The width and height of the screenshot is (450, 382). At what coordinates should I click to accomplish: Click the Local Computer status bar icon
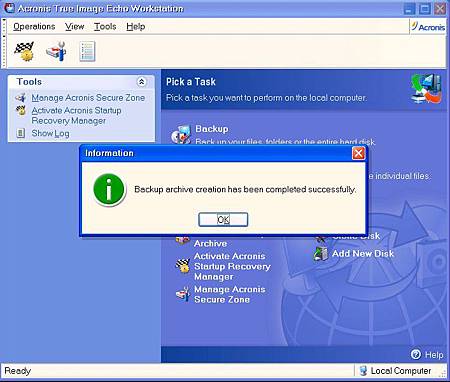pyautogui.click(x=363, y=371)
